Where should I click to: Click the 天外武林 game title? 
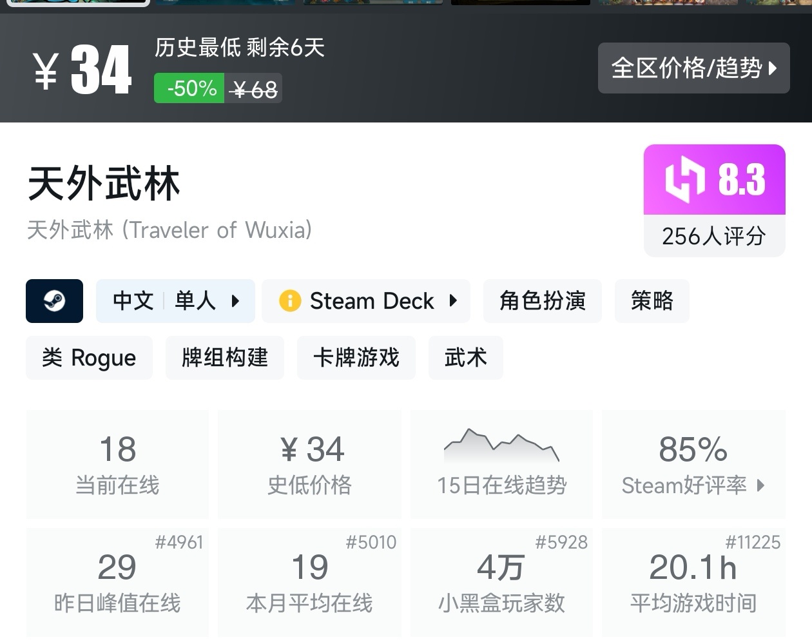point(104,184)
